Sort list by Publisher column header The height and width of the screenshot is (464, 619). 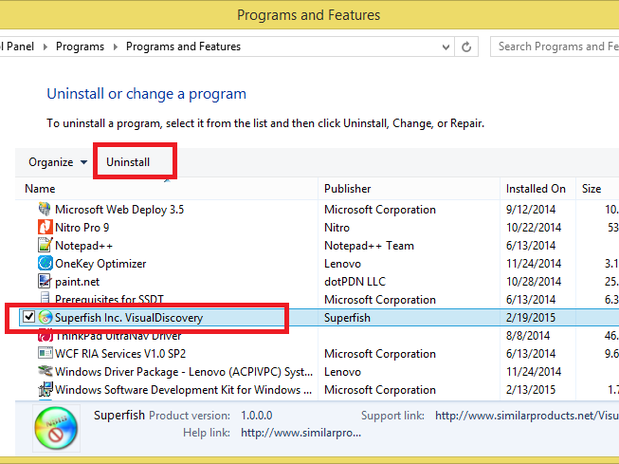(347, 188)
